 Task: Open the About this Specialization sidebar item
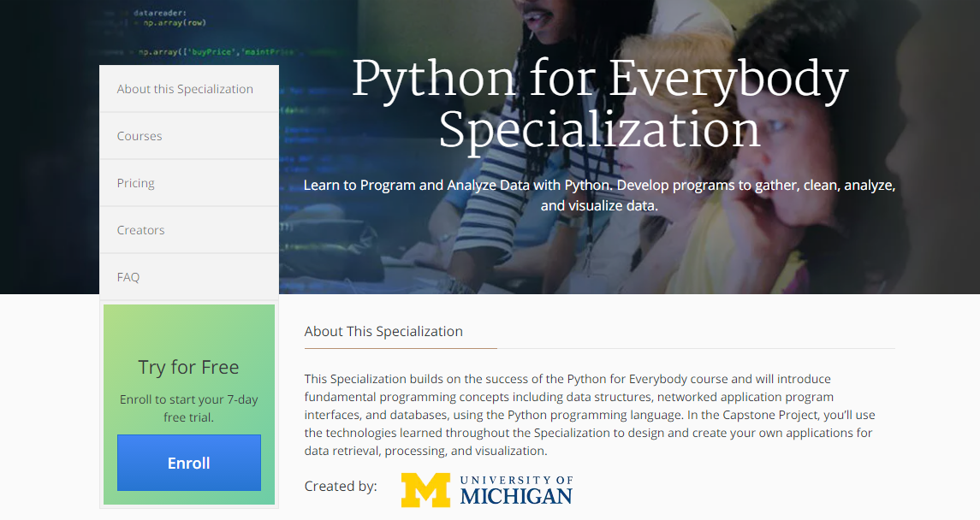tap(189, 89)
